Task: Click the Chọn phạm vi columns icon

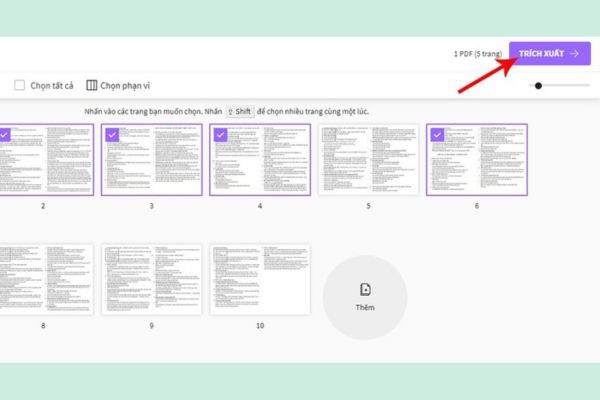Action: pos(91,85)
